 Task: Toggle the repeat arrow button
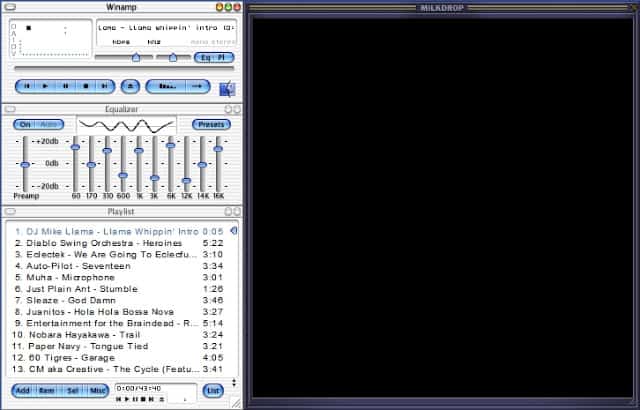coord(198,86)
